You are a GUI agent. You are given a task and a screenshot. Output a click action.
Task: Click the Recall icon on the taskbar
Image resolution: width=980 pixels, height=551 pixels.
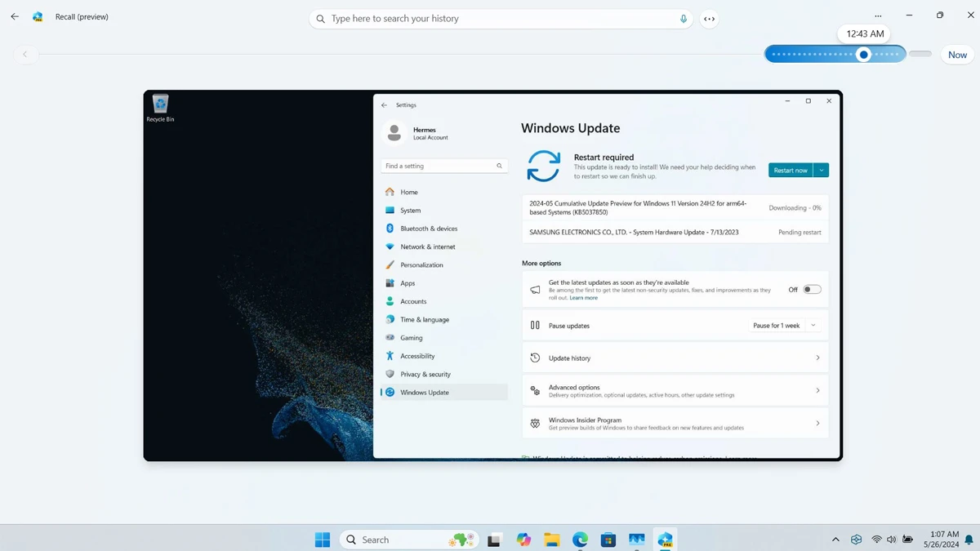pyautogui.click(x=665, y=540)
